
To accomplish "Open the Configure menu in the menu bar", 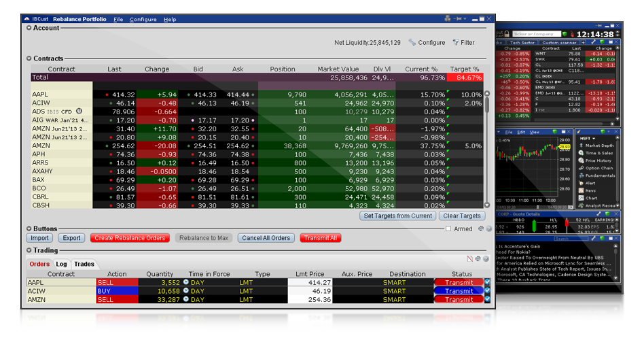I will (143, 19).
